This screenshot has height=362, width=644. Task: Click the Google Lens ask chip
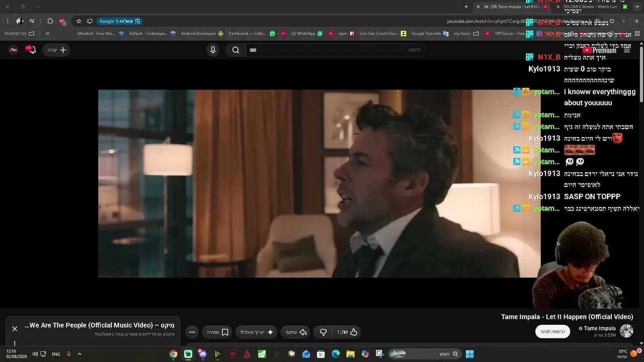120,21
